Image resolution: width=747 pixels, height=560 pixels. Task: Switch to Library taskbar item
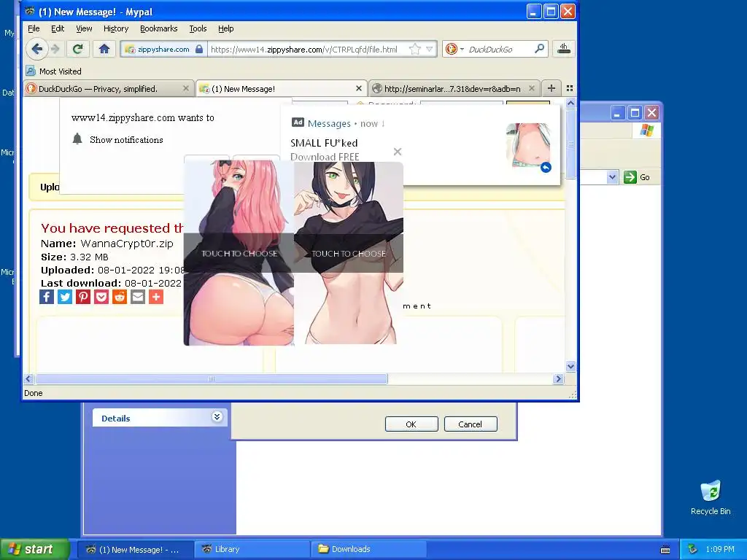252,549
